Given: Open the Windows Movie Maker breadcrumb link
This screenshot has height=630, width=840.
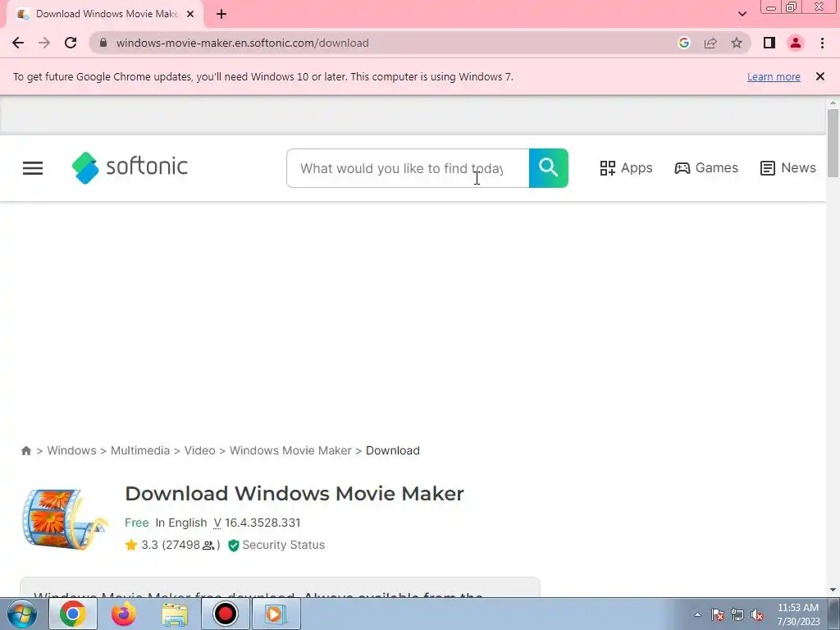Looking at the screenshot, I should [x=290, y=450].
